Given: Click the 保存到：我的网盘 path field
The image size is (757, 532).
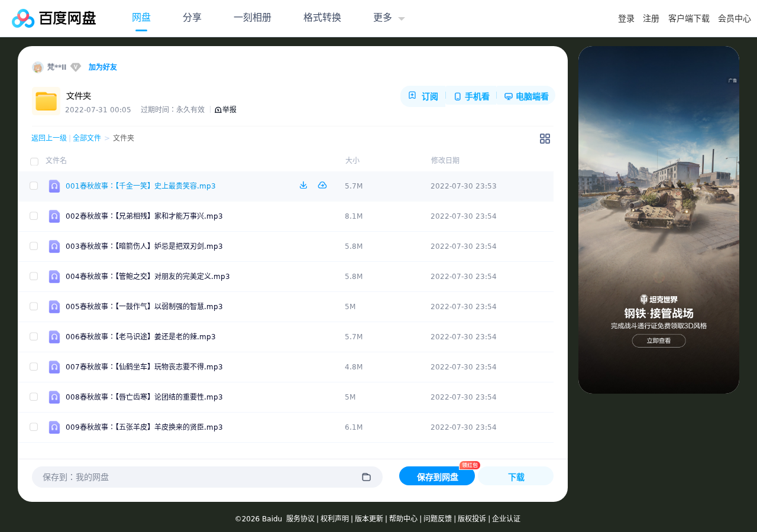Looking at the screenshot, I should point(207,477).
